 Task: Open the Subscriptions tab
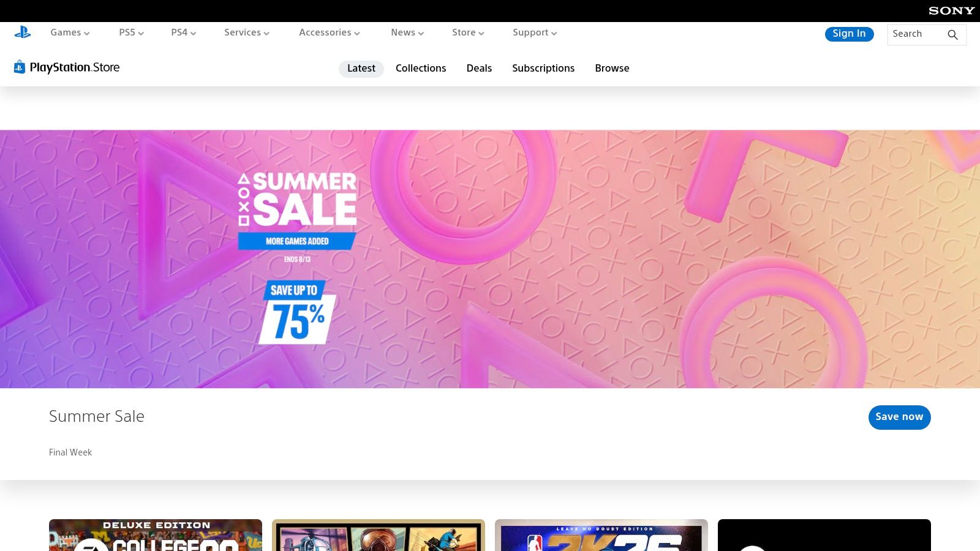point(543,69)
